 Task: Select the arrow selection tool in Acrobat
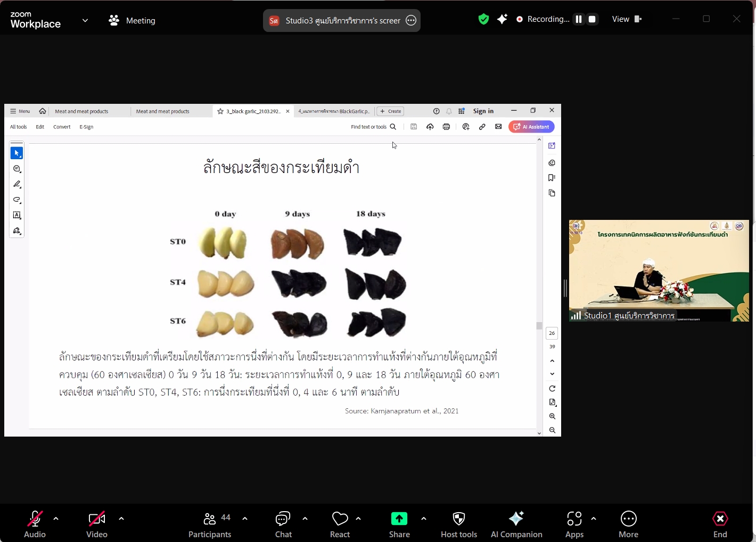tap(17, 153)
